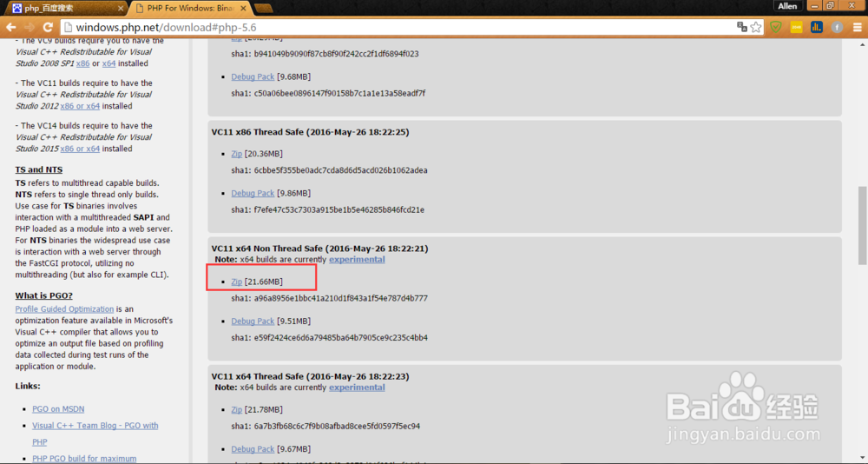The image size is (868, 464).
Task: Click the sha1 hash beginning b941049b9090
Action: coord(336,54)
